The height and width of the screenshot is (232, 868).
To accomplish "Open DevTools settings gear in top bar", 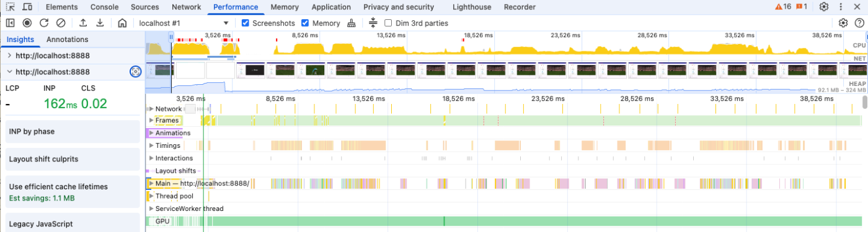I will 824,7.
